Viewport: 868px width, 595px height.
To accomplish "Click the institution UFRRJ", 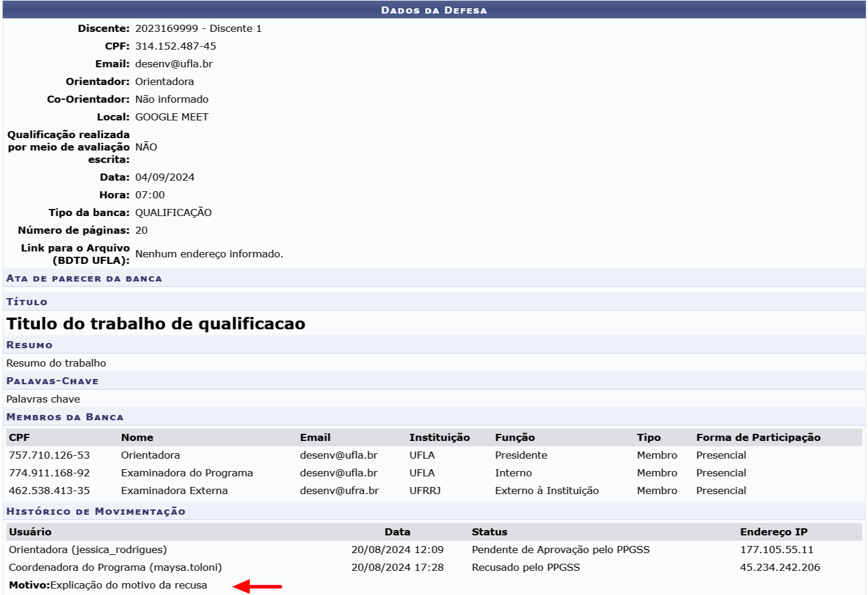I will 425,491.
